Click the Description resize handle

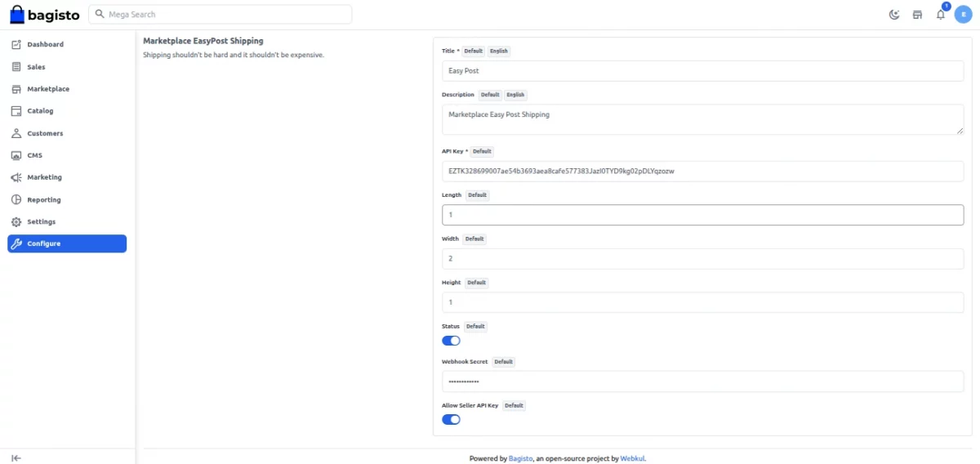click(x=960, y=131)
